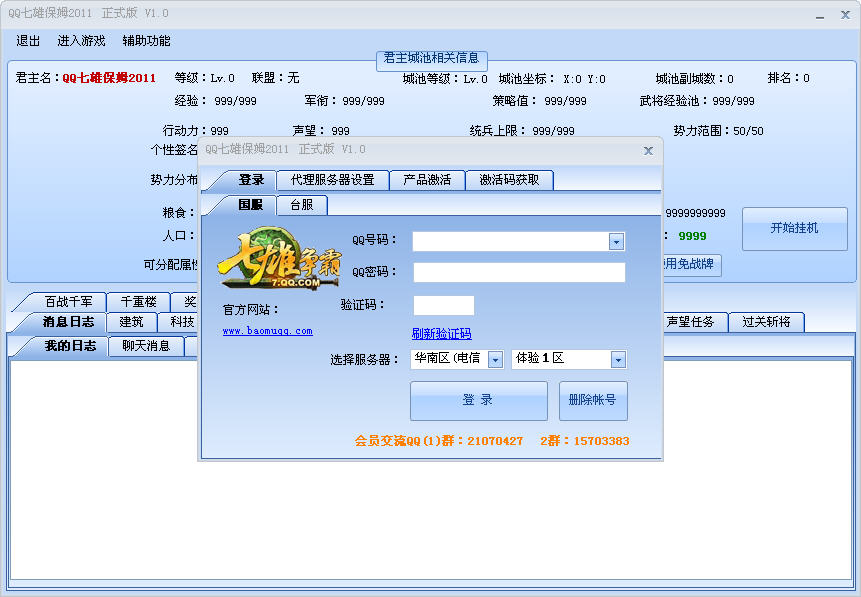Open the 建筑 tab
Image resolution: width=861 pixels, height=597 pixels.
[x=131, y=322]
